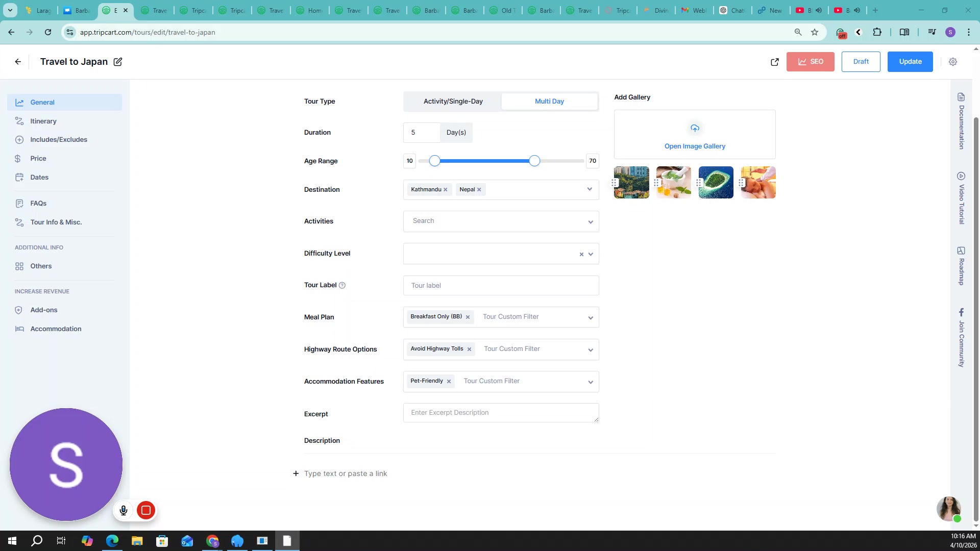Expand the Difficulty Level dropdown

591,254
